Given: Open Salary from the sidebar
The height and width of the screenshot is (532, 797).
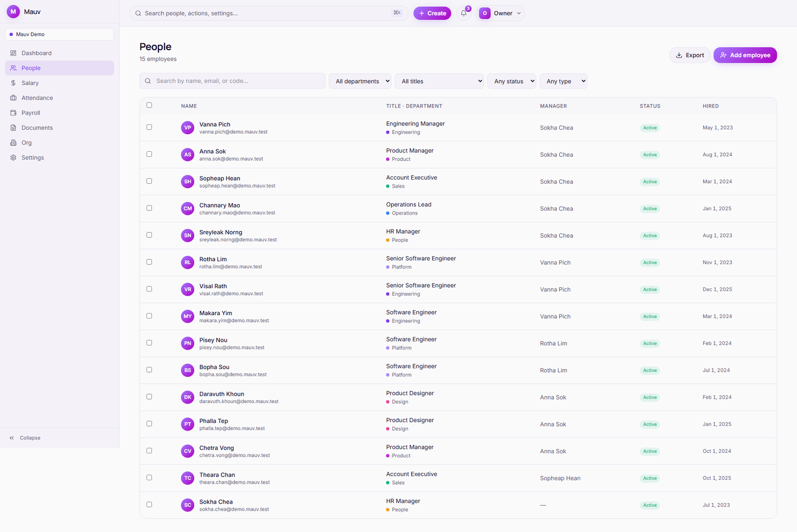Looking at the screenshot, I should pyautogui.click(x=59, y=83).
